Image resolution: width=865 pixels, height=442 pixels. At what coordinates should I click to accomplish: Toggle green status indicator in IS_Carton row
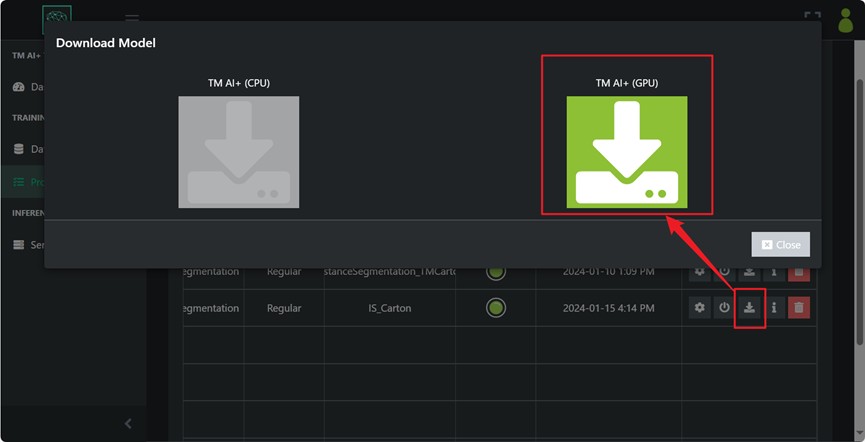click(x=495, y=308)
